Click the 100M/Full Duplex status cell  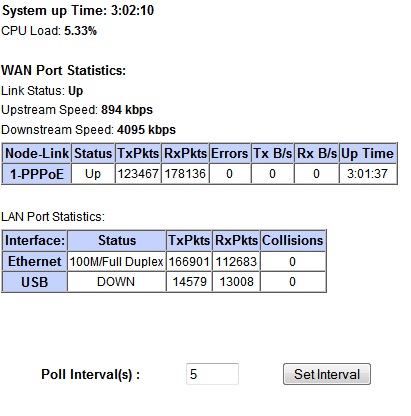[116, 261]
